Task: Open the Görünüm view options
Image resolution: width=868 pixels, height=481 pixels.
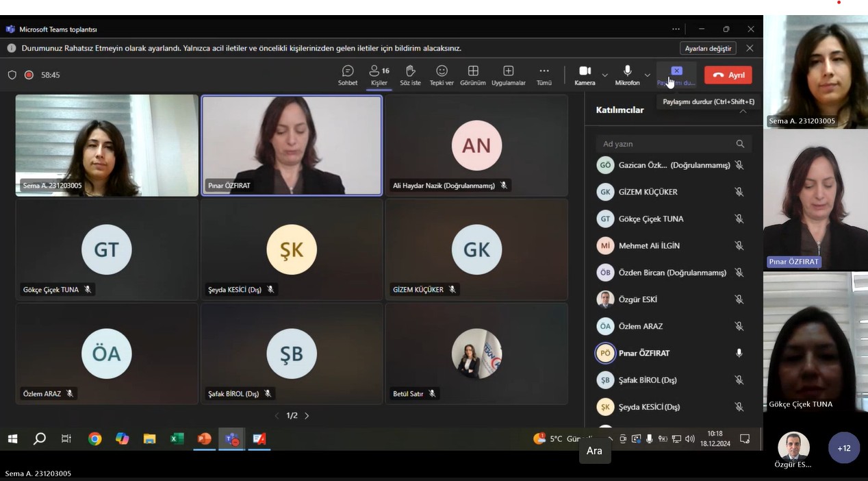Action: [473, 75]
